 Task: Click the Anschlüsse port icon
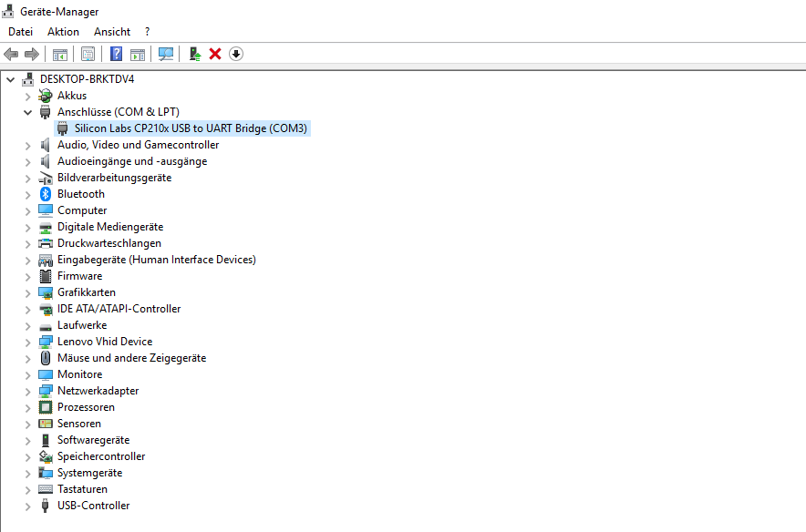(x=46, y=112)
